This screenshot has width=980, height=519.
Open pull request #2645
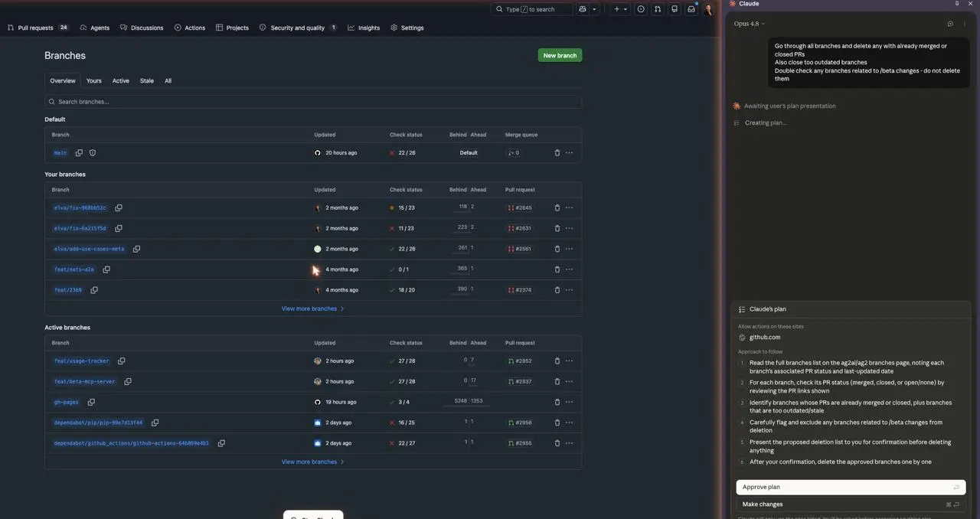click(x=520, y=207)
